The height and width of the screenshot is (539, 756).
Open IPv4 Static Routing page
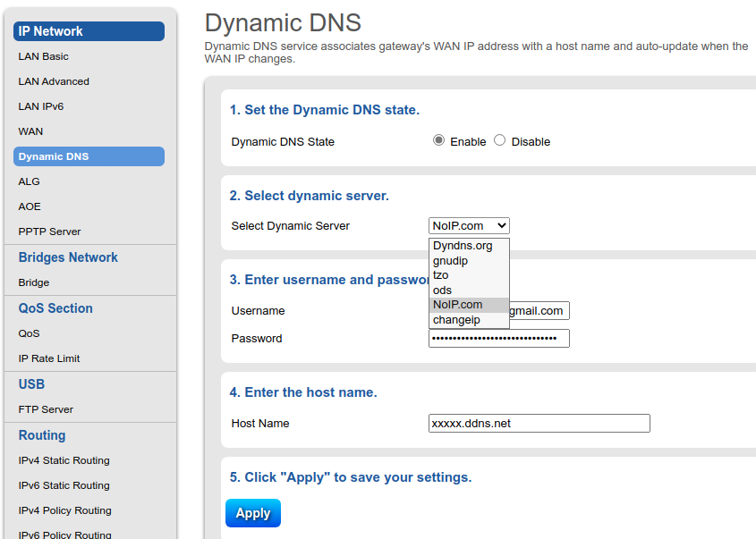tap(64, 460)
